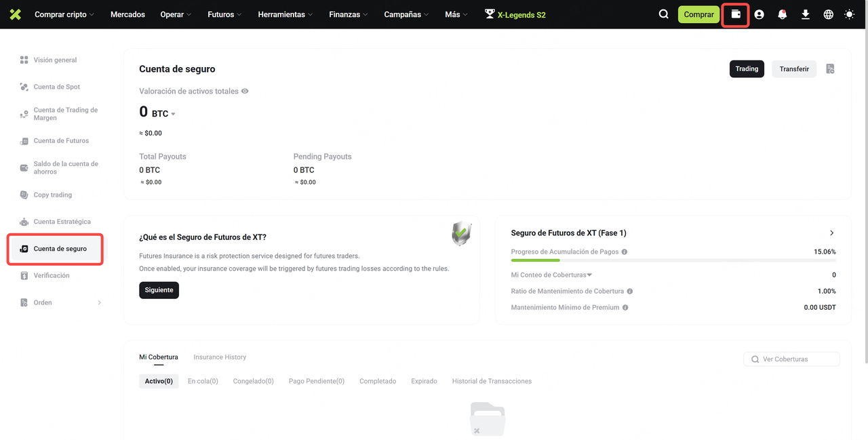Click info icon beside Ratio de Mantenimiento de Cobertura
This screenshot has height=440, width=868.
(630, 291)
